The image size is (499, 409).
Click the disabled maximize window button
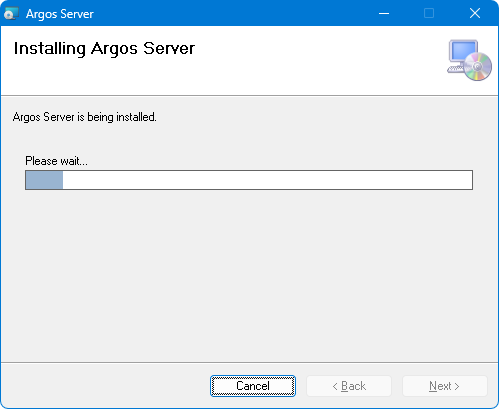click(429, 13)
